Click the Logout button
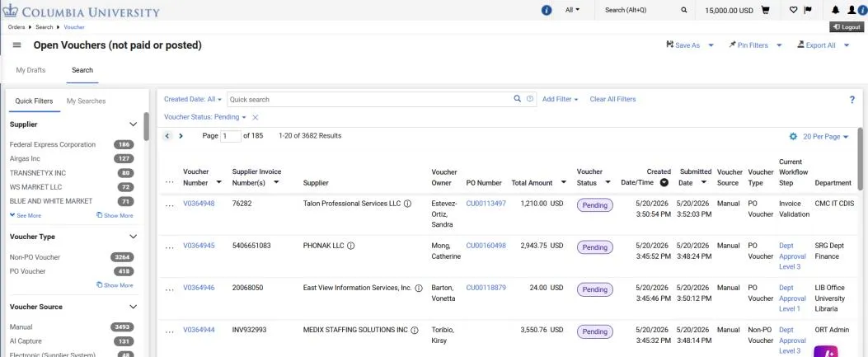Image resolution: width=868 pixels, height=357 pixels. point(847,27)
